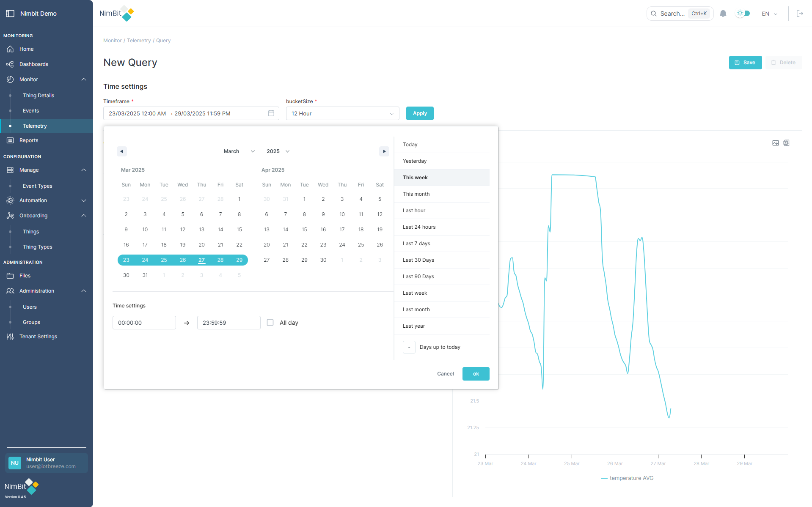The height and width of the screenshot is (507, 812).
Task: Open the EN language dropdown
Action: [x=769, y=14]
